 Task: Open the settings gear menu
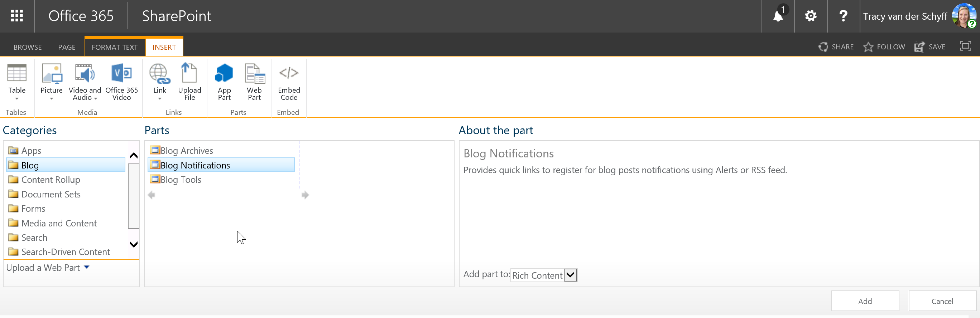[810, 16]
